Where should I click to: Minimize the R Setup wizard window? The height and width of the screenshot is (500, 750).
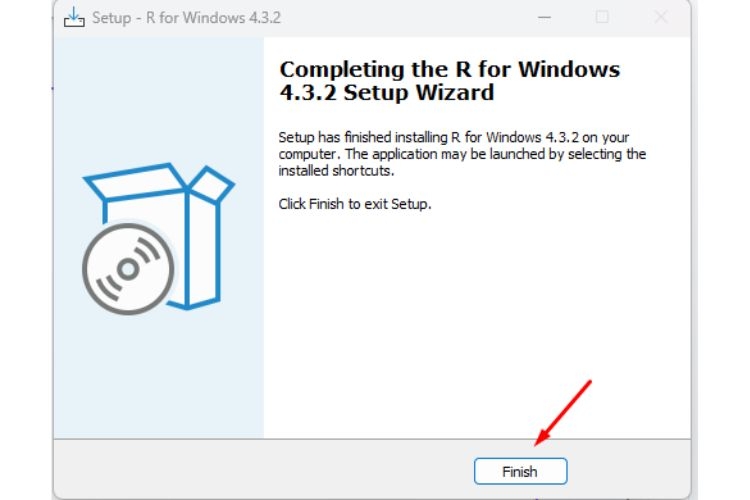pos(544,18)
